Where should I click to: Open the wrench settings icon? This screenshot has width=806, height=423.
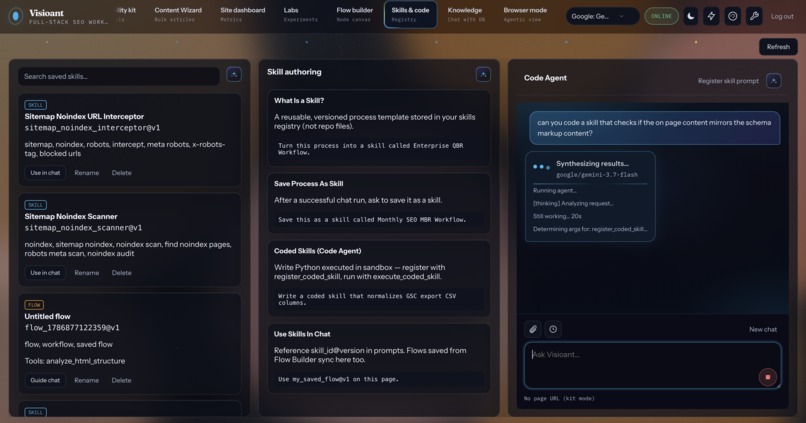pyautogui.click(x=754, y=16)
